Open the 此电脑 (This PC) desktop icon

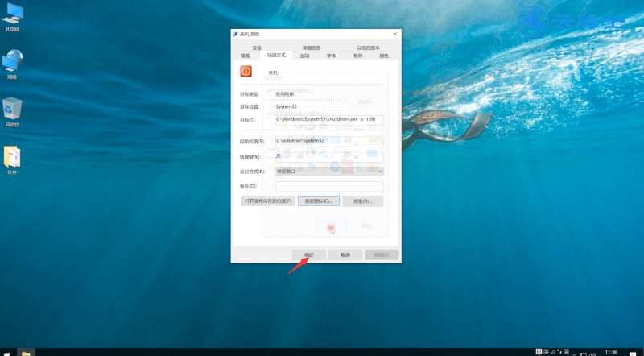click(x=12, y=17)
